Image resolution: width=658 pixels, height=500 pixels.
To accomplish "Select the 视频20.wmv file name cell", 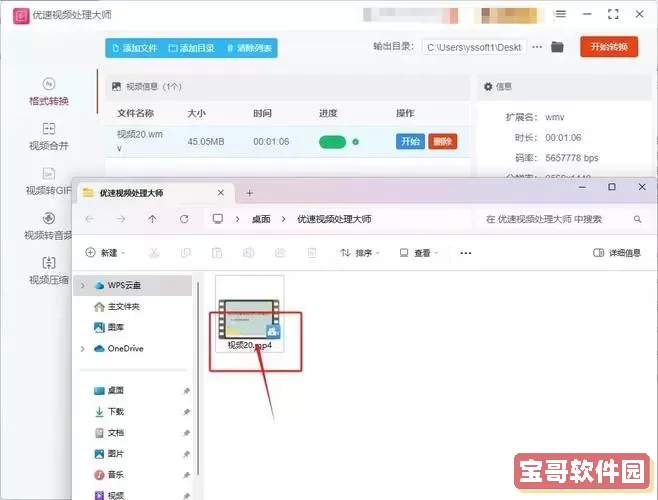I will tap(140, 141).
